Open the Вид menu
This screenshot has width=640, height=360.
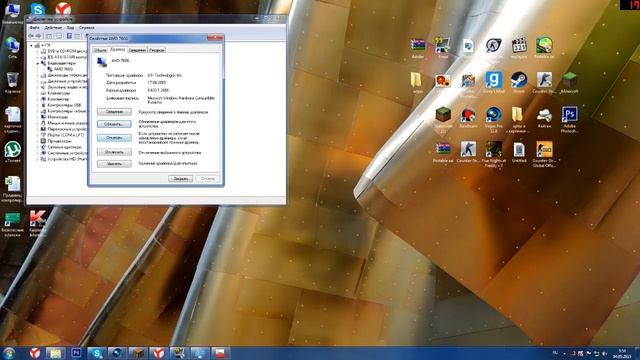click(71, 28)
